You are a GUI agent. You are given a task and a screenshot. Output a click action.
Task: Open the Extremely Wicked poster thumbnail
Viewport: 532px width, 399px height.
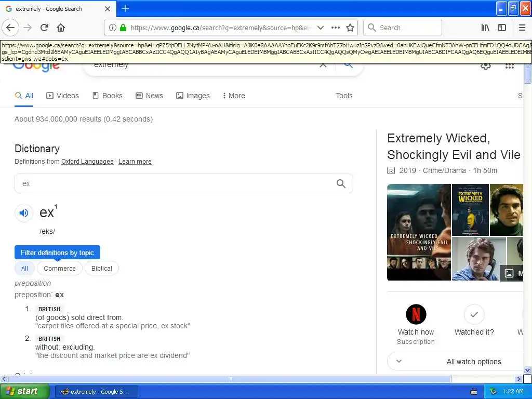coord(470,210)
